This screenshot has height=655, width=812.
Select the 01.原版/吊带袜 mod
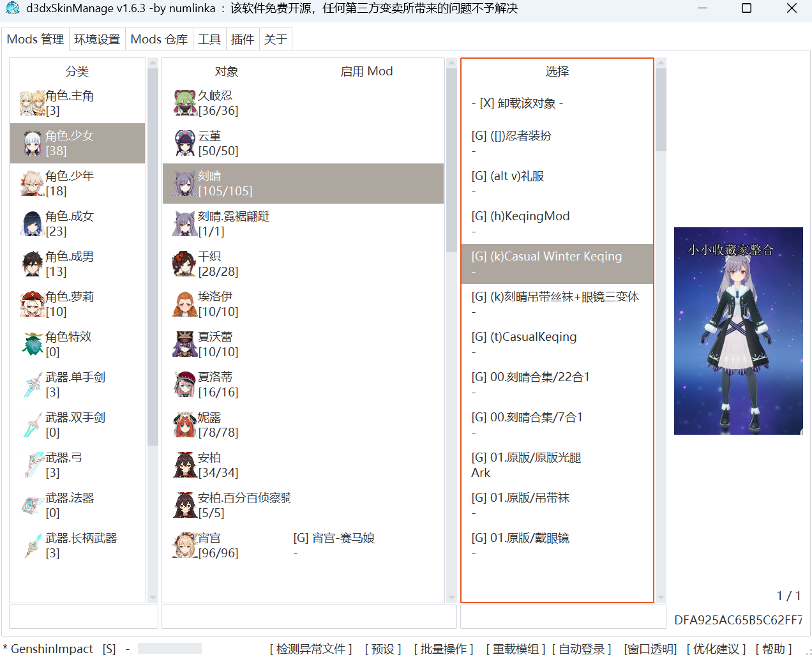coord(557,506)
